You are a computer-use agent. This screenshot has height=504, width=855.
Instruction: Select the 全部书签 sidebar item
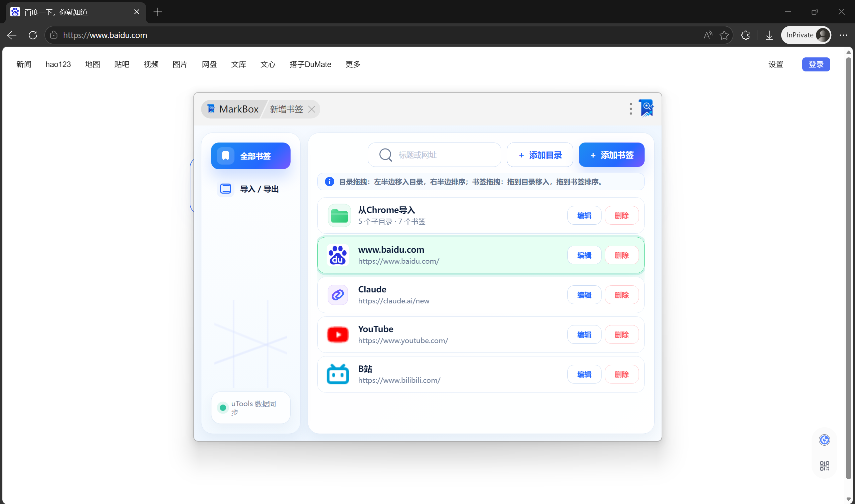[251, 156]
